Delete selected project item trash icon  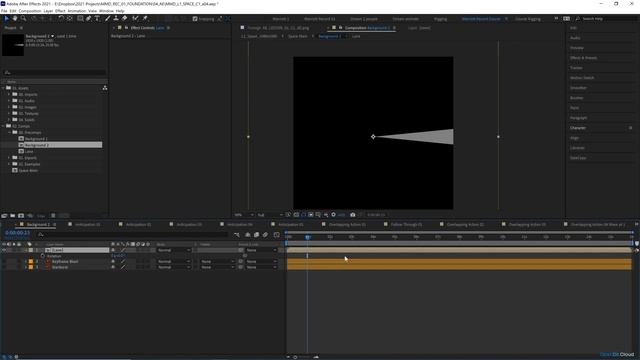53,216
